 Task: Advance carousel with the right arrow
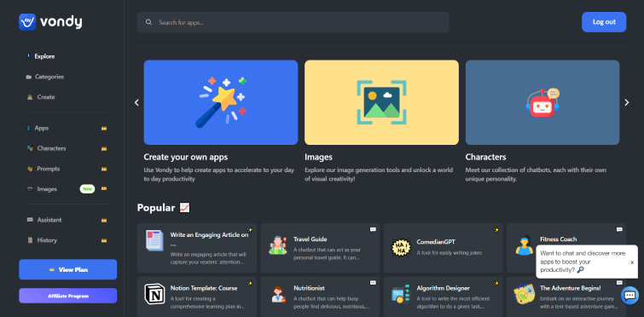(x=626, y=102)
